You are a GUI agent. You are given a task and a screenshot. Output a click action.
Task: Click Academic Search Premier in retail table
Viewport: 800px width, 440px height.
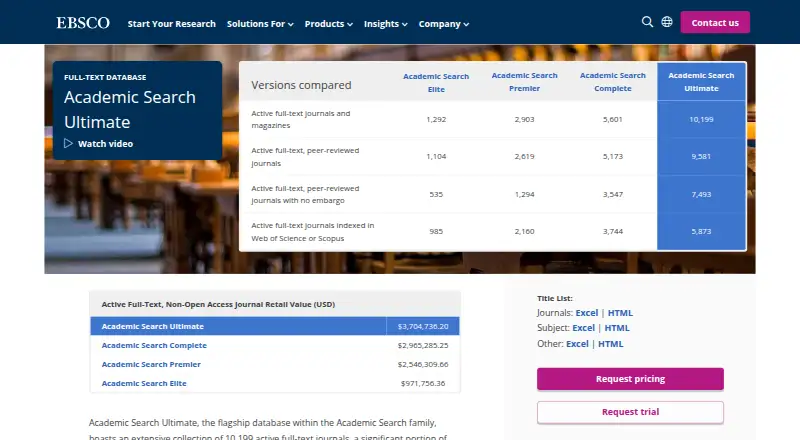point(151,364)
